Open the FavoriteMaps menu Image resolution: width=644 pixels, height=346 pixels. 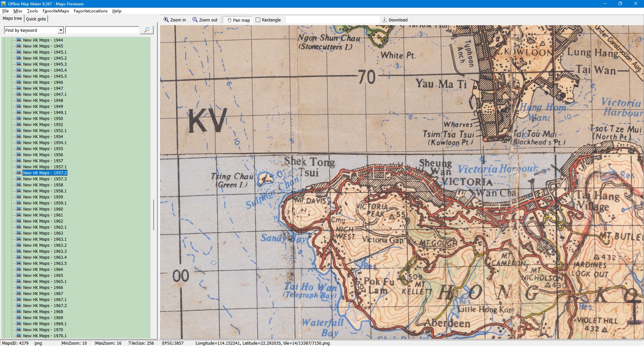(x=56, y=11)
